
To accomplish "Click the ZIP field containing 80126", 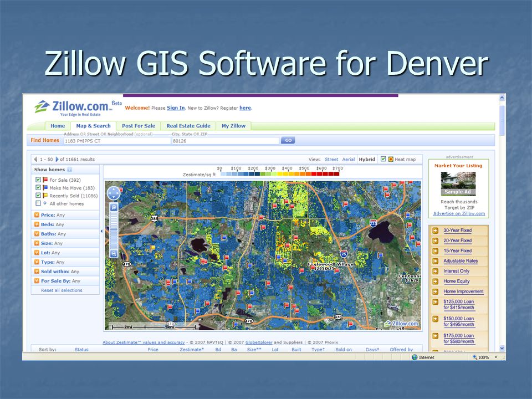I will click(226, 141).
